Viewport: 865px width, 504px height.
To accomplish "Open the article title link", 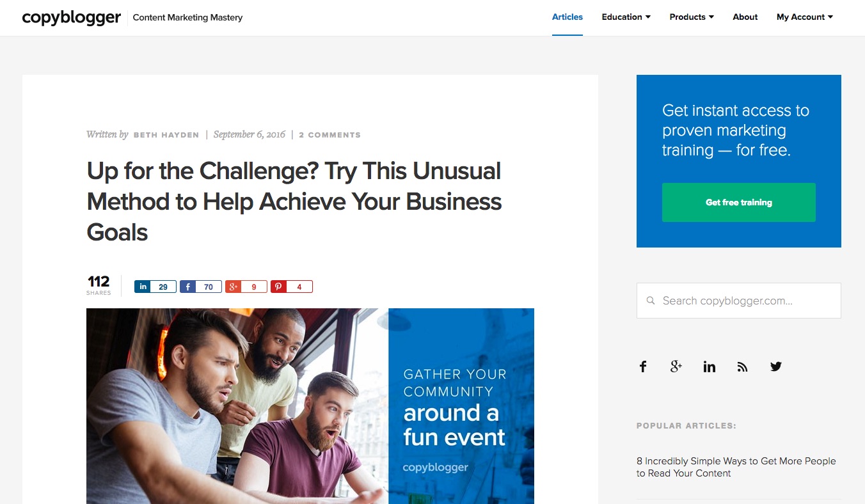I will point(294,201).
